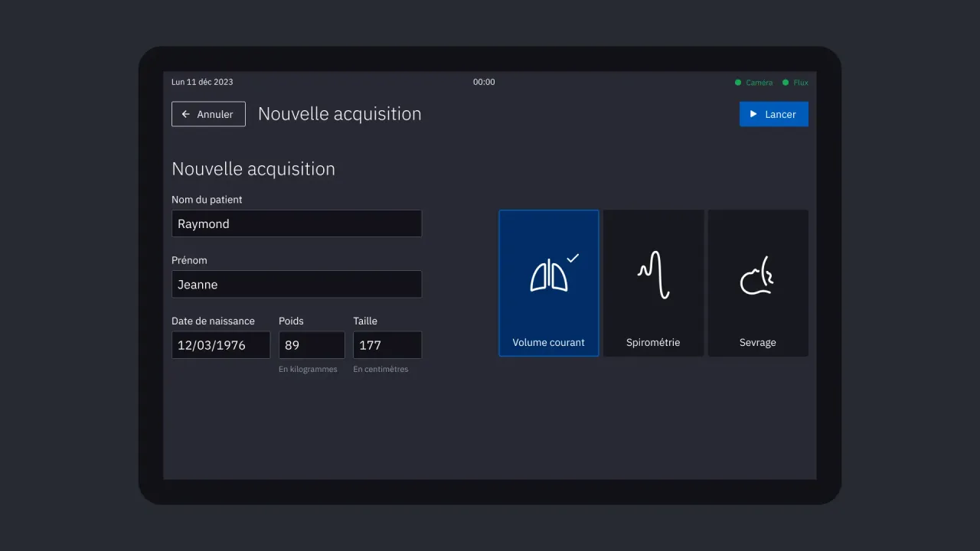Click the green Caméra status dot
Screen dimensions: 980x551
(738, 83)
